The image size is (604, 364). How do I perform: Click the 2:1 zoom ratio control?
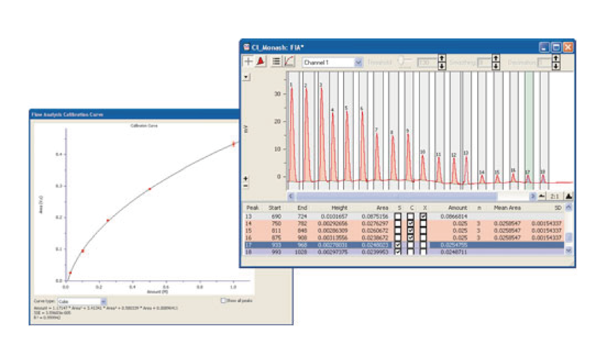(554, 195)
